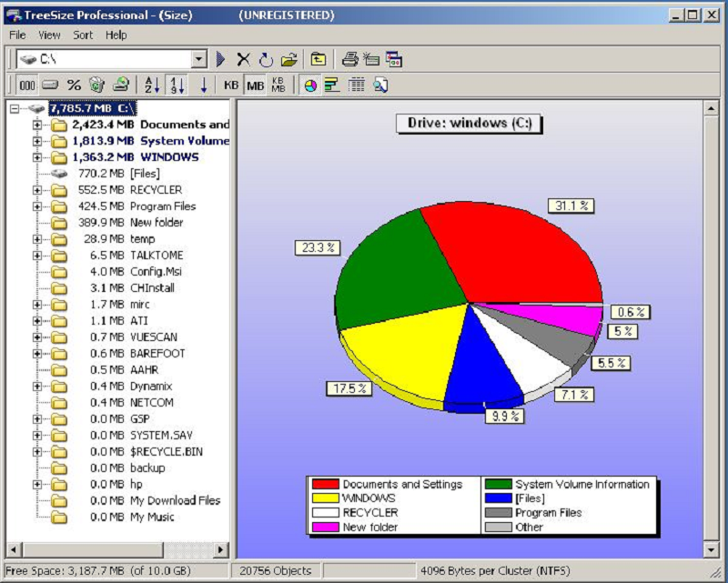Open the drive selection dropdown

tap(199, 60)
